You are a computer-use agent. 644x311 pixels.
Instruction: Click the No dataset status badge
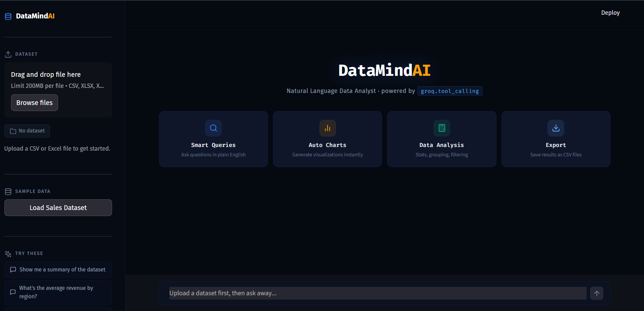[x=27, y=131]
